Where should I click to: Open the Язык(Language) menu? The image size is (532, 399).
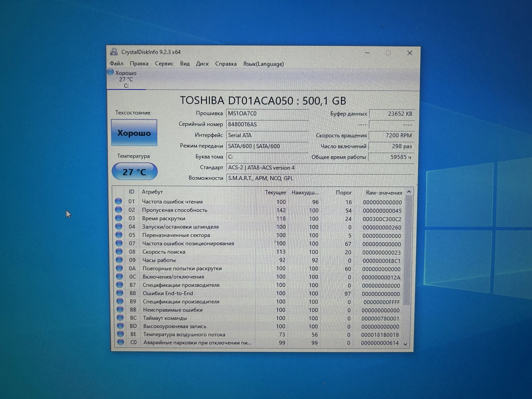click(264, 64)
